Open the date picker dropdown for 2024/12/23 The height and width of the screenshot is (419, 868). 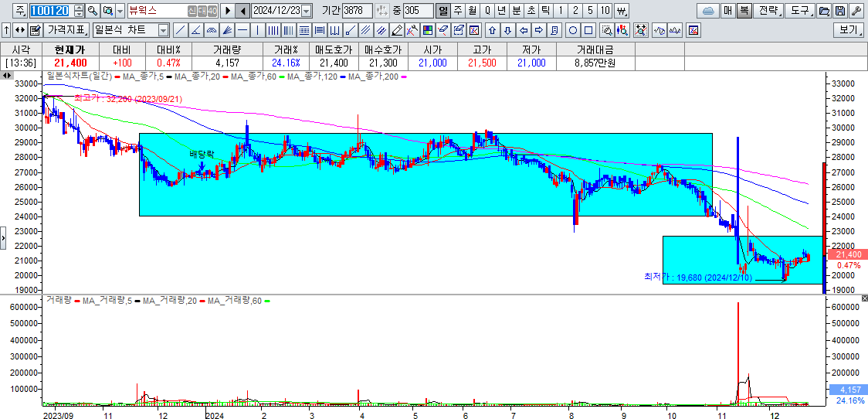tap(307, 11)
